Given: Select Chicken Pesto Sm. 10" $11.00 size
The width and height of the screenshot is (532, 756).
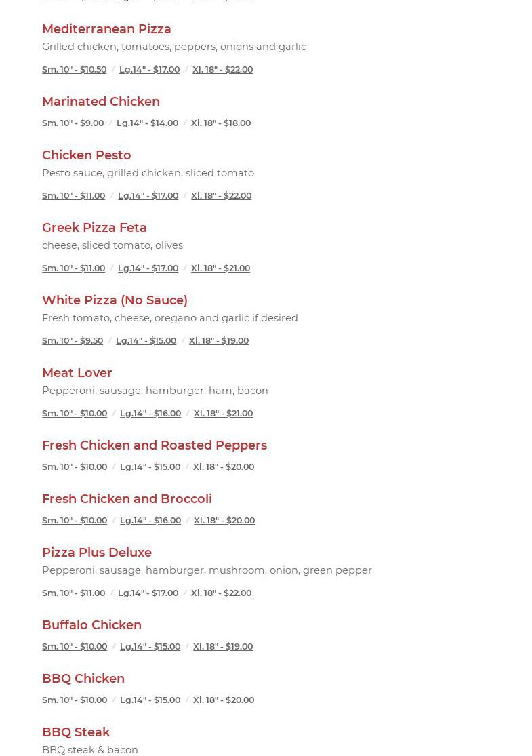Looking at the screenshot, I should (73, 195).
